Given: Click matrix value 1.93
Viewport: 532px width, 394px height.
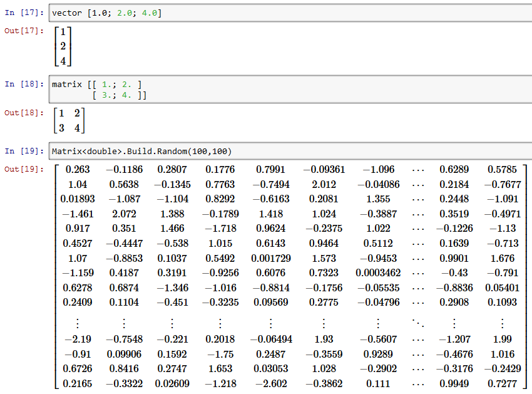Looking at the screenshot, I should click(x=324, y=340).
